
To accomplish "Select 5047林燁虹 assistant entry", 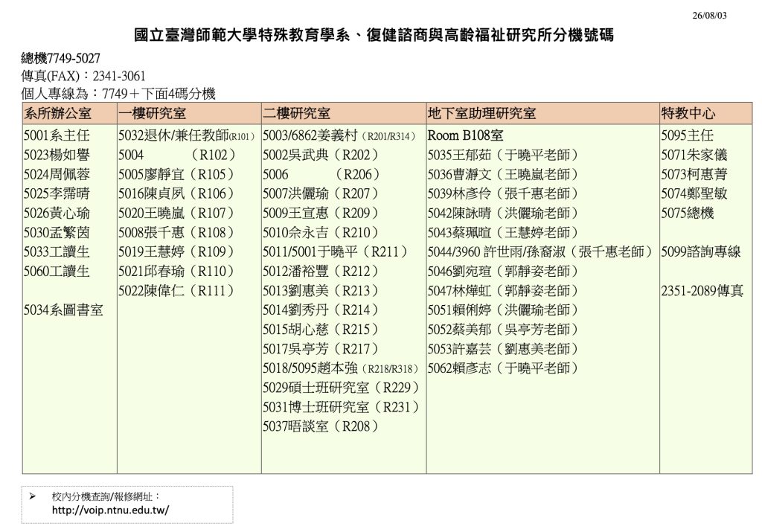I will click(x=504, y=291).
